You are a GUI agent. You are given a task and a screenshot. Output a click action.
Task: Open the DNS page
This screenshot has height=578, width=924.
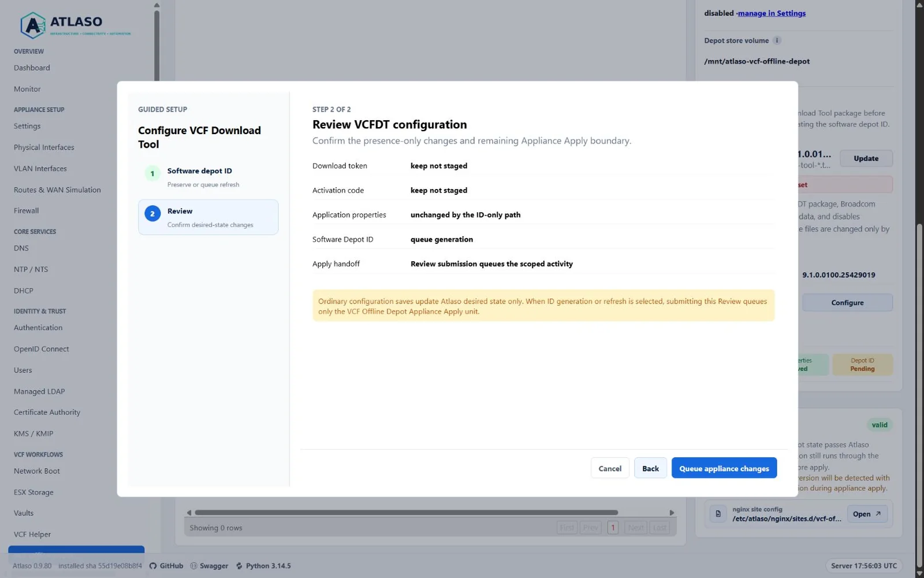click(x=21, y=248)
